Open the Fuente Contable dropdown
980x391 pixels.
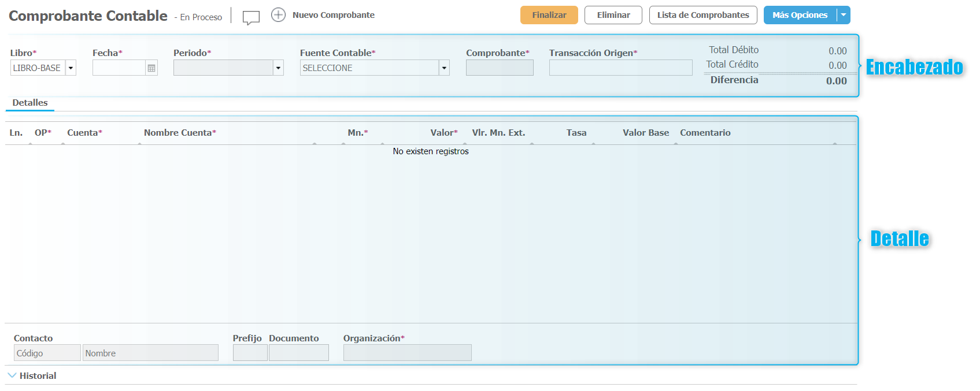[444, 68]
